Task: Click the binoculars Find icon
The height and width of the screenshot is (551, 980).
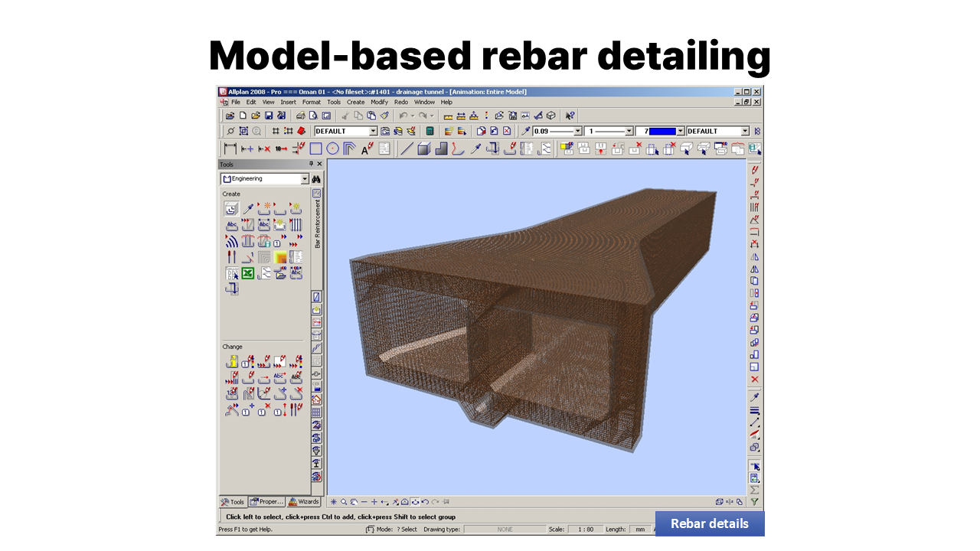Action: click(x=316, y=179)
